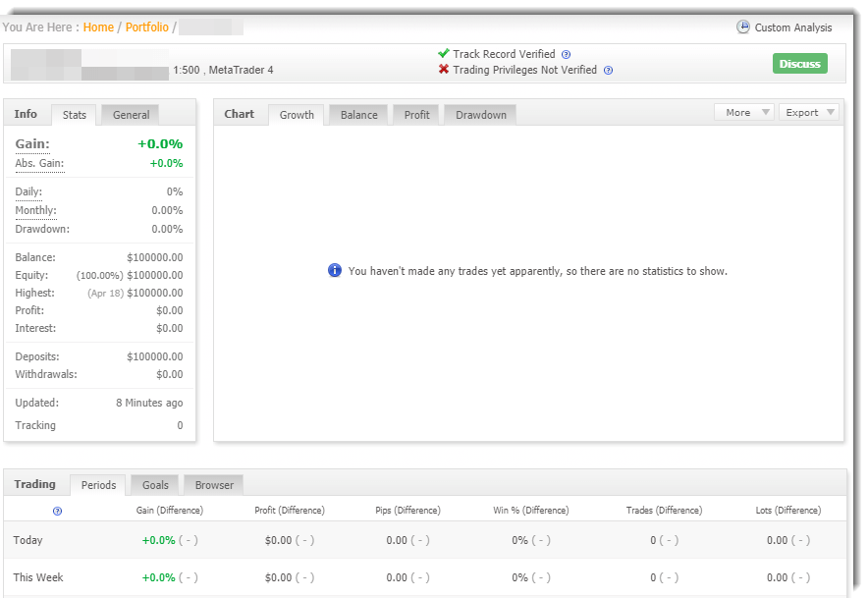
Task: Go to Home breadcrumb link
Action: pyautogui.click(x=98, y=27)
